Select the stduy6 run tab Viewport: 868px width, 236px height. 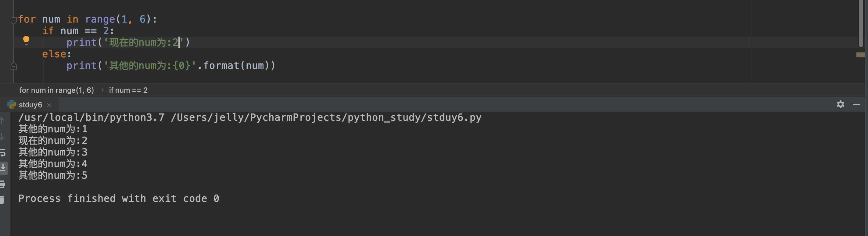click(30, 105)
